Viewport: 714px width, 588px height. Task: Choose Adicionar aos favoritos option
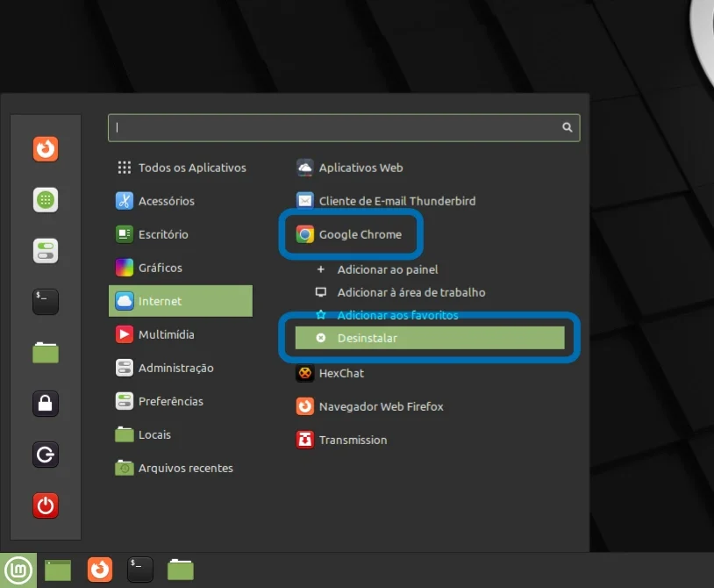[x=430, y=315]
